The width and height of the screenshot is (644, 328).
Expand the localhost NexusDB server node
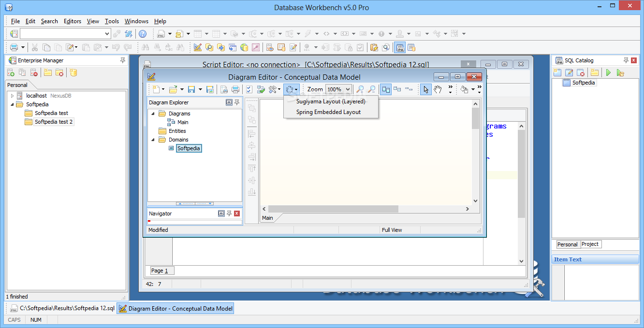point(13,96)
